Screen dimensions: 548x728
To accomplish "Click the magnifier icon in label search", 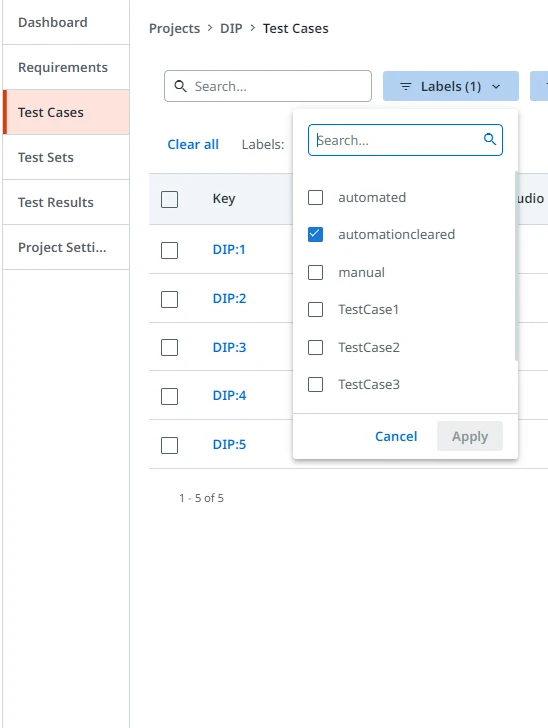I will pyautogui.click(x=489, y=139).
